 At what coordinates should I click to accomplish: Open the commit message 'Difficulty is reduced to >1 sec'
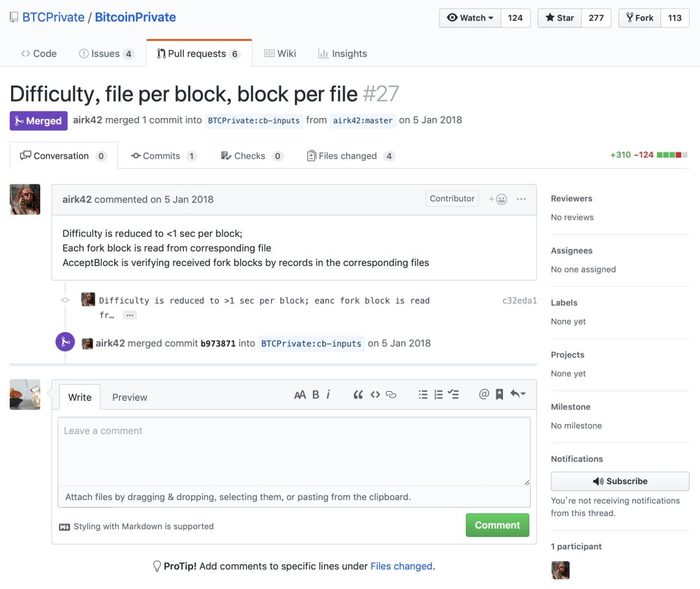264,301
